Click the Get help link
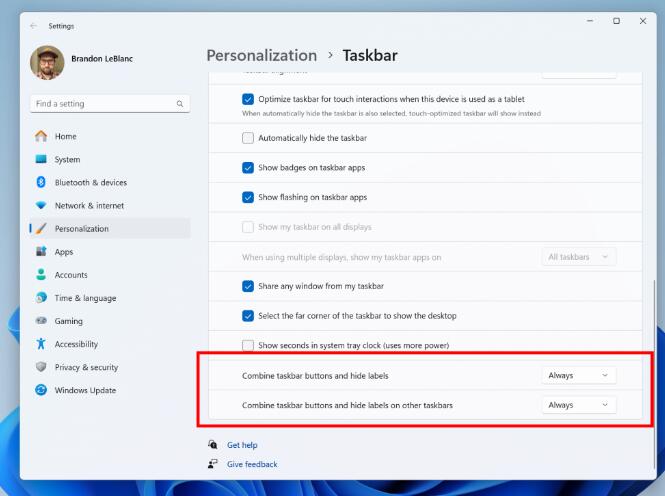The width and height of the screenshot is (665, 496). coord(242,445)
